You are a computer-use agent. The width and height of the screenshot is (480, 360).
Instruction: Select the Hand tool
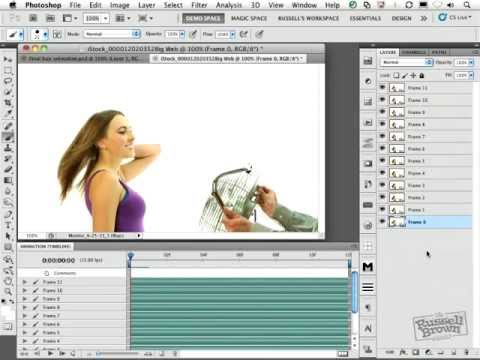coord(8,281)
